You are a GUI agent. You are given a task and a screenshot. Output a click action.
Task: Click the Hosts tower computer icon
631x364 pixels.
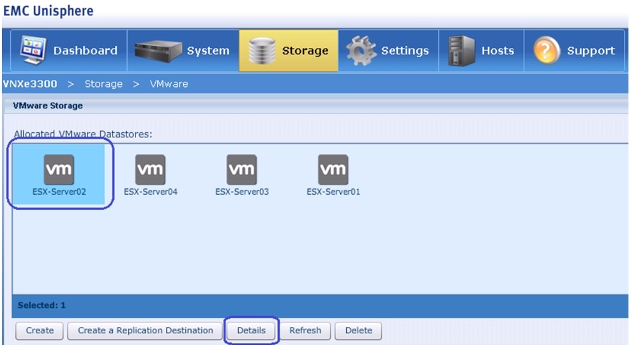click(x=462, y=50)
